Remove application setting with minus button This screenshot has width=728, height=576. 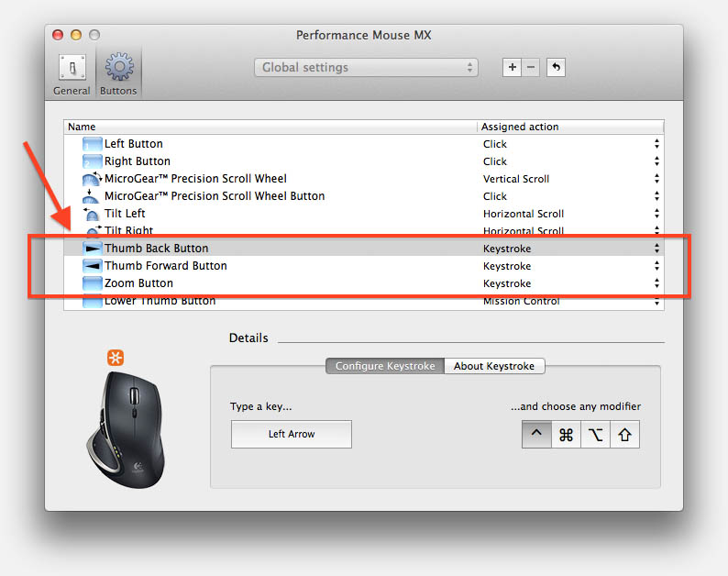point(531,67)
